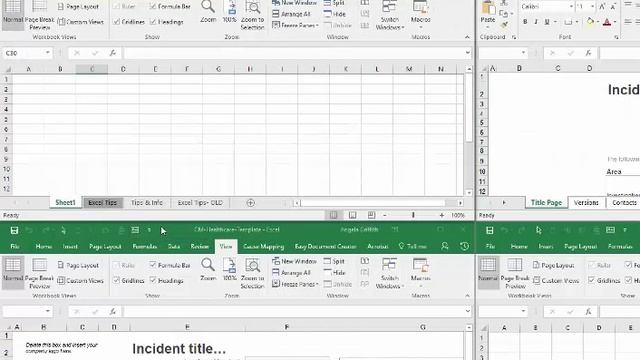Click column C header in Sheet1 window
The height and width of the screenshot is (360, 640).
pos(92,69)
